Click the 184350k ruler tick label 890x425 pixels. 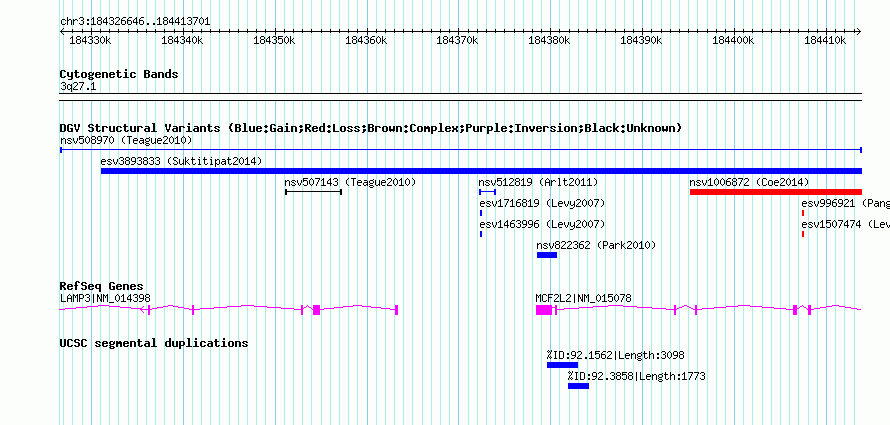pos(274,41)
